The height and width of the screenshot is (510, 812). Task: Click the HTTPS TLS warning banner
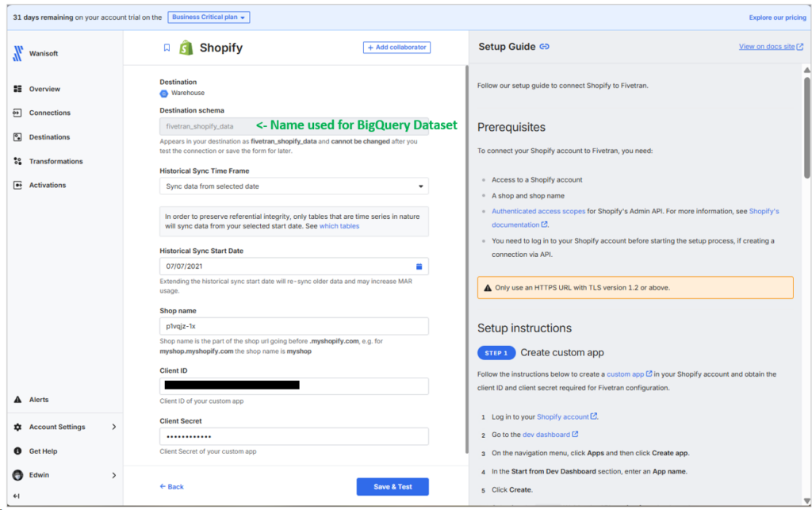pos(635,288)
